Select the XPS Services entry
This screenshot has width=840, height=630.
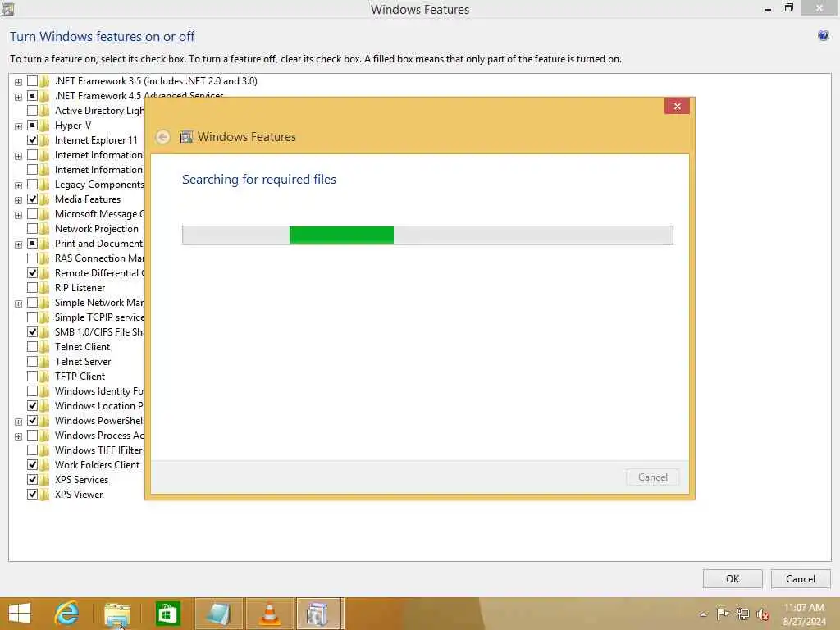pyautogui.click(x=81, y=479)
